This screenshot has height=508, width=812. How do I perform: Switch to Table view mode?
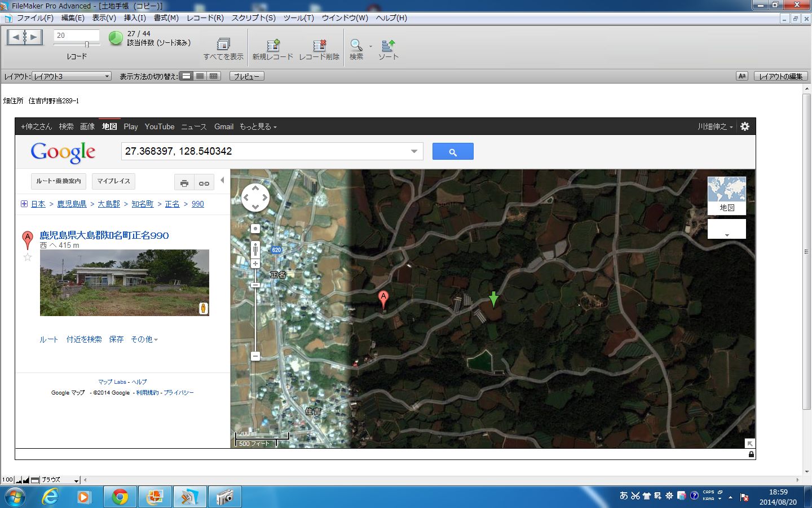tap(214, 76)
